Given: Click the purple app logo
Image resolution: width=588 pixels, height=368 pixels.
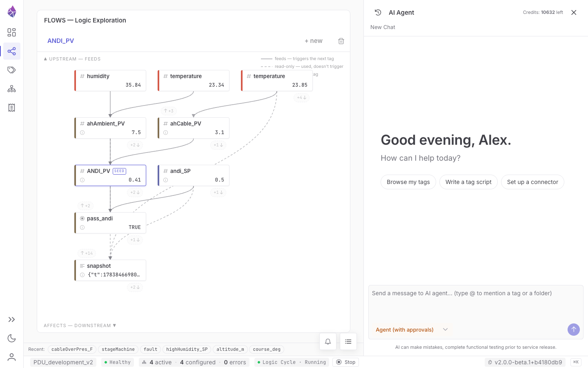Looking at the screenshot, I should tap(12, 11).
